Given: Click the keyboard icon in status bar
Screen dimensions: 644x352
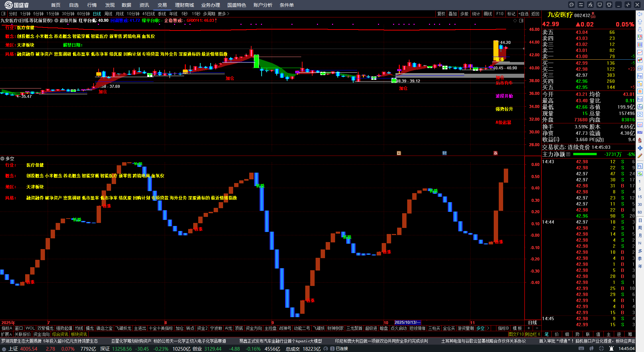Looking at the screenshot, I should (581, 349).
